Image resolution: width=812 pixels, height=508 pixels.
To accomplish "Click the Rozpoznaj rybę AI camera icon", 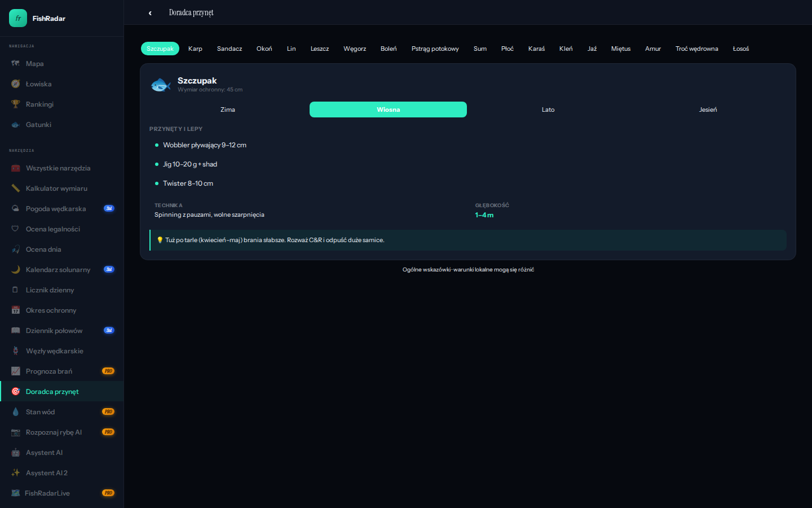I will point(16,432).
